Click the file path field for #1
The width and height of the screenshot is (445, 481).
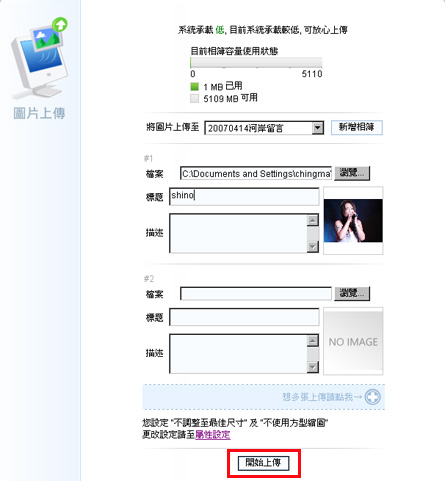pos(256,173)
